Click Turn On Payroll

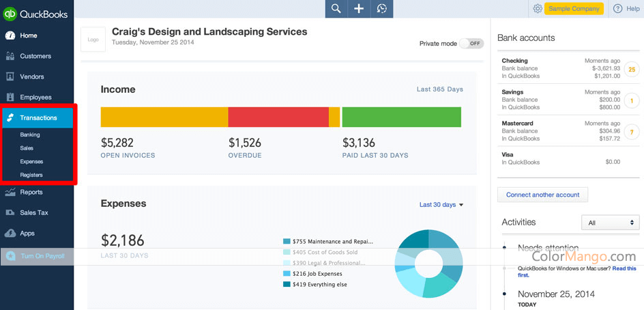click(43, 256)
